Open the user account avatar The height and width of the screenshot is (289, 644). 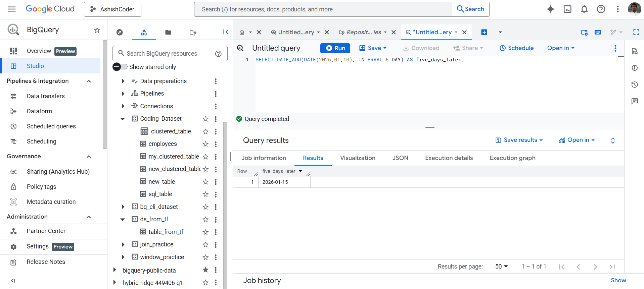point(634,9)
